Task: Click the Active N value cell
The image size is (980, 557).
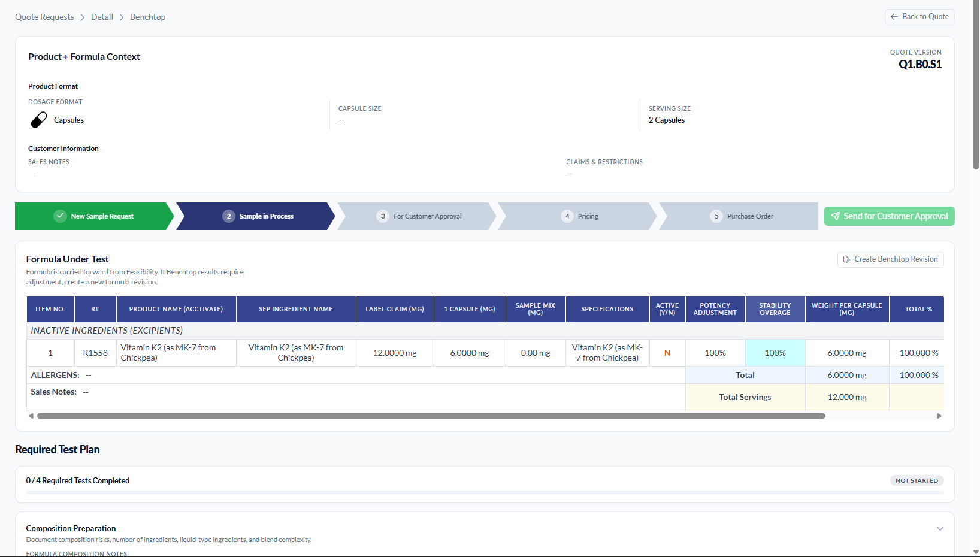Action: tap(667, 353)
